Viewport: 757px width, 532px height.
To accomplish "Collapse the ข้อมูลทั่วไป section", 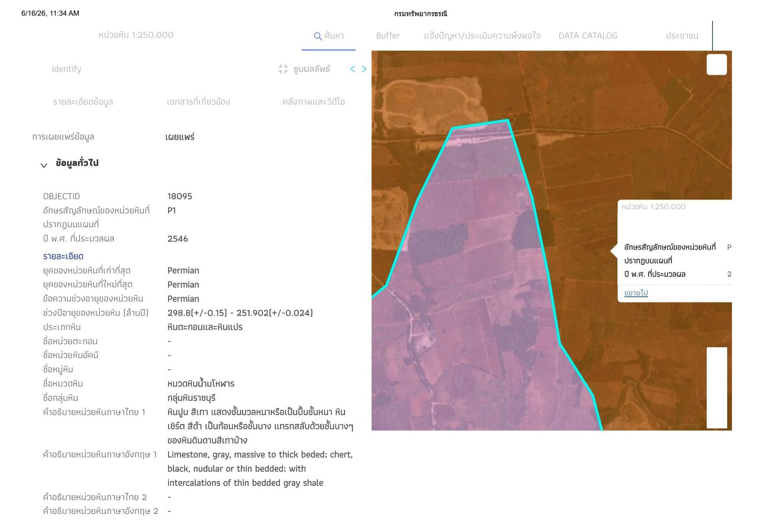I will pyautogui.click(x=44, y=165).
